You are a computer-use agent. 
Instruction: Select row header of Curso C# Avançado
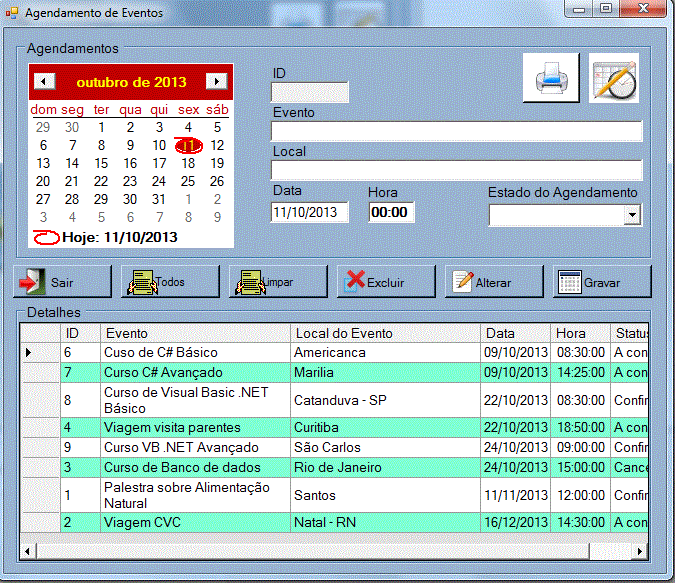pyautogui.click(x=41, y=372)
